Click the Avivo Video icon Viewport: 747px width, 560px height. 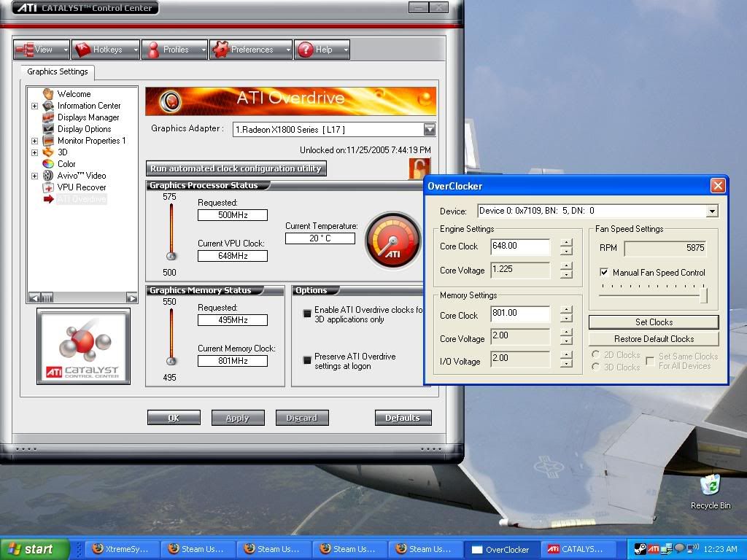pos(48,175)
